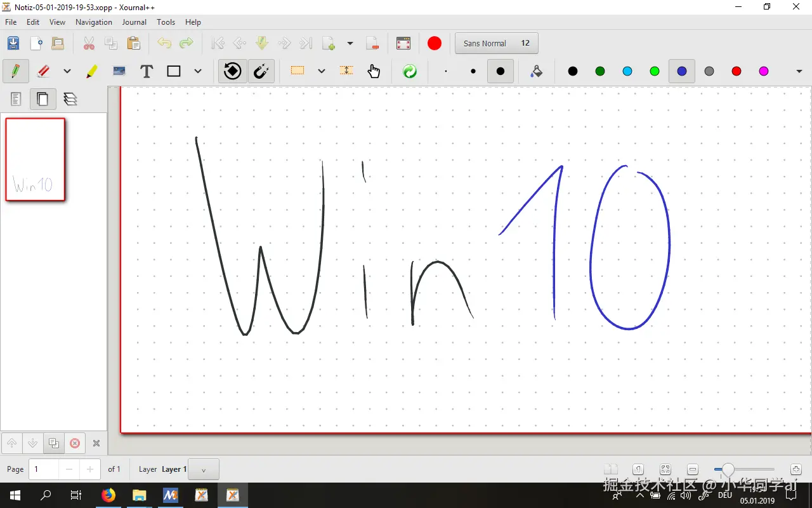Pick the gray color
This screenshot has height=508, width=812.
(709, 71)
